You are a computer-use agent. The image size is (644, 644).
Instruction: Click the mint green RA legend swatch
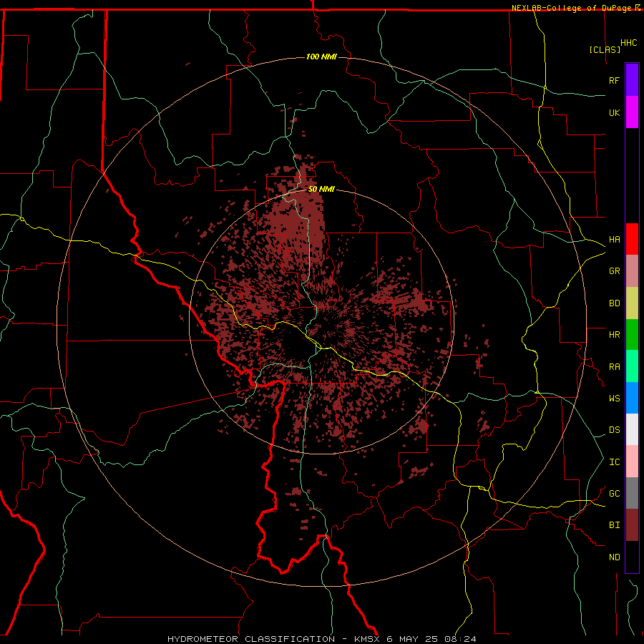click(632, 366)
